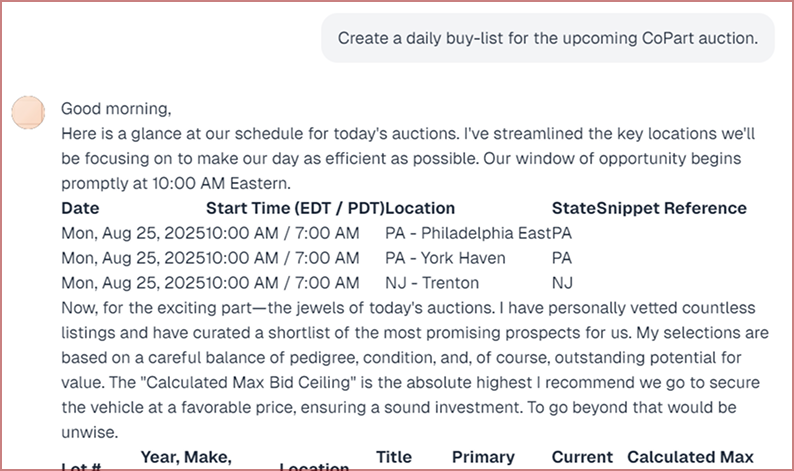Click the Title header in the lower table

[394, 457]
